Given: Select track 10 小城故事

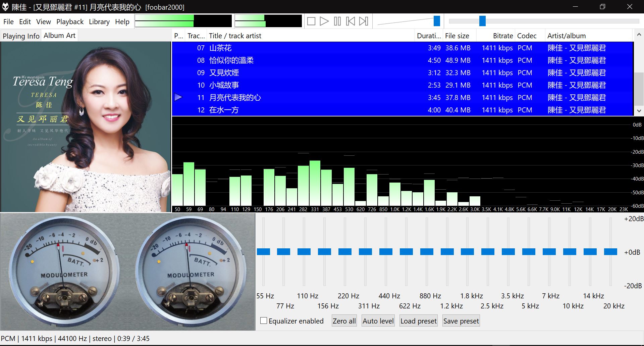Looking at the screenshot, I should click(x=402, y=85).
